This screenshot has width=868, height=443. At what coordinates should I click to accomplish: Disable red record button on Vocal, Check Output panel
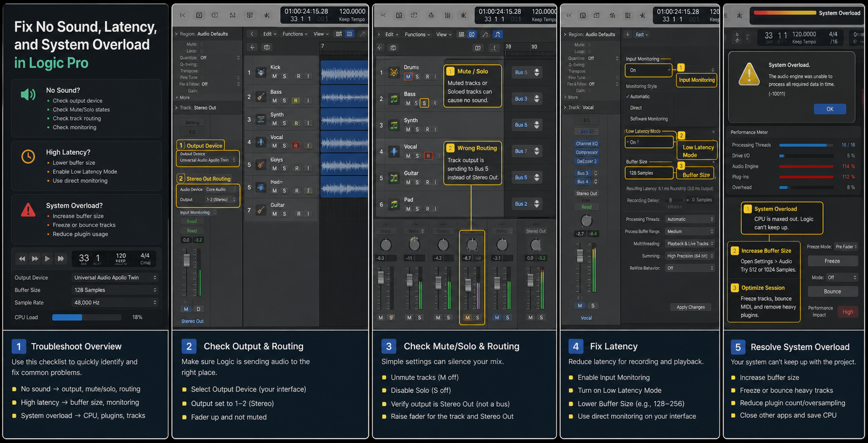pos(296,145)
